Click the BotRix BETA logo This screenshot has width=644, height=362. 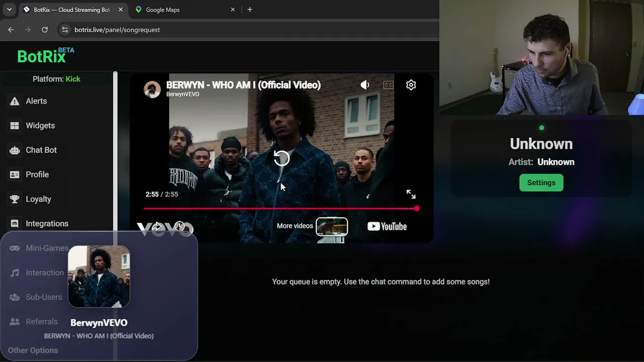[45, 55]
